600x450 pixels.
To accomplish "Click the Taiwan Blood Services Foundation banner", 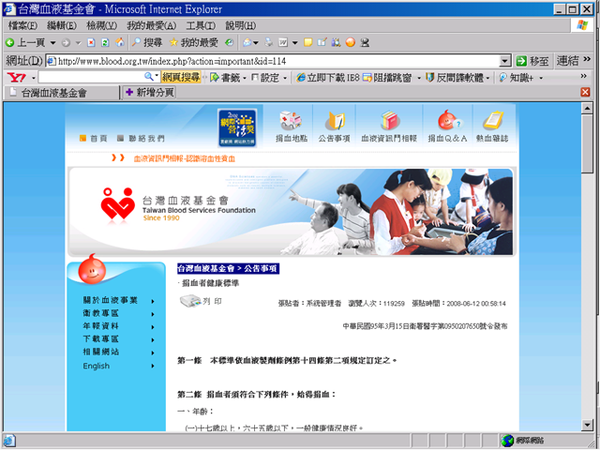I will (291, 212).
